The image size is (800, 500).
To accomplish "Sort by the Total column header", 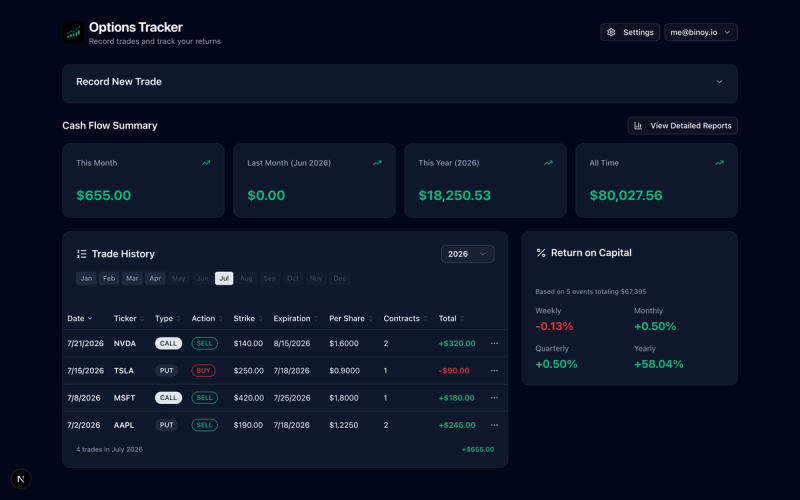I will coord(451,318).
